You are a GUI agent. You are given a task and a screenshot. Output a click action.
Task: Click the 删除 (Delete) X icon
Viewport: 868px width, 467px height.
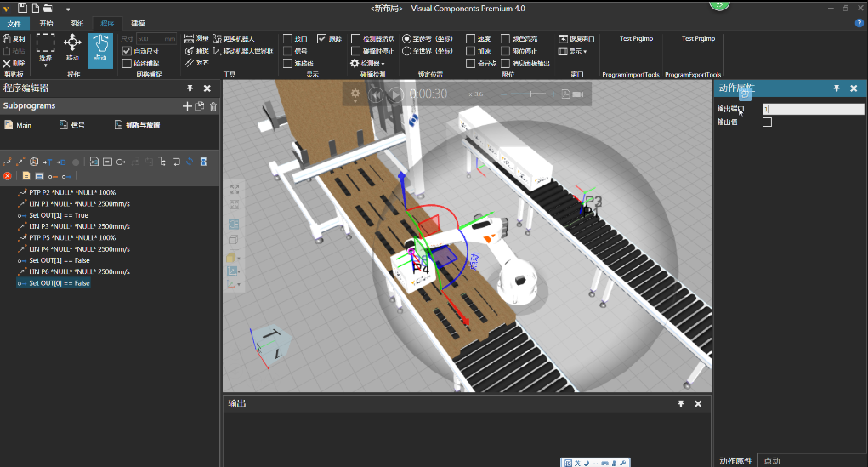point(7,63)
